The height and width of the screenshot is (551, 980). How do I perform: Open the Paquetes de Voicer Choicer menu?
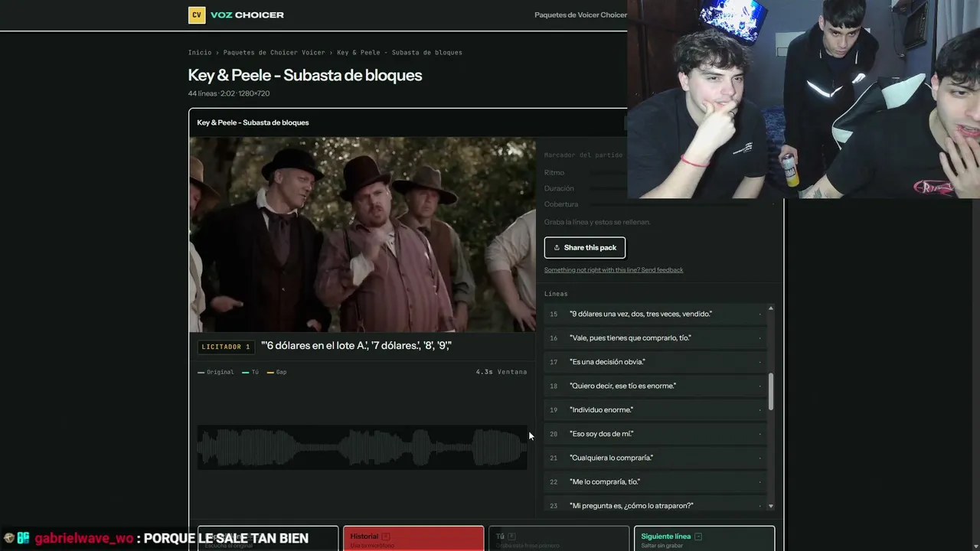click(x=580, y=15)
